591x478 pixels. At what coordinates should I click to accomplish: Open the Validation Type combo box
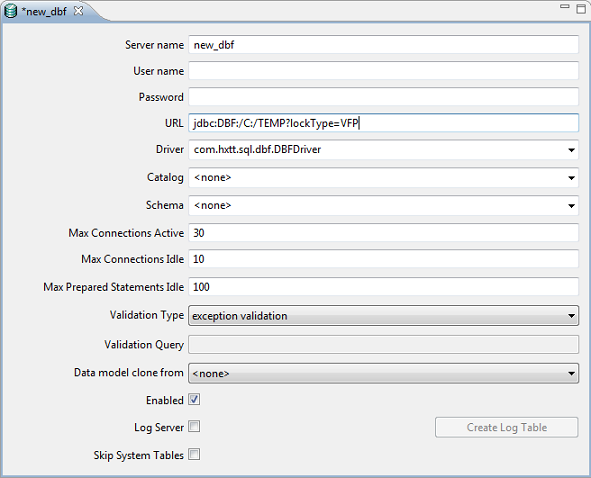[x=383, y=316]
